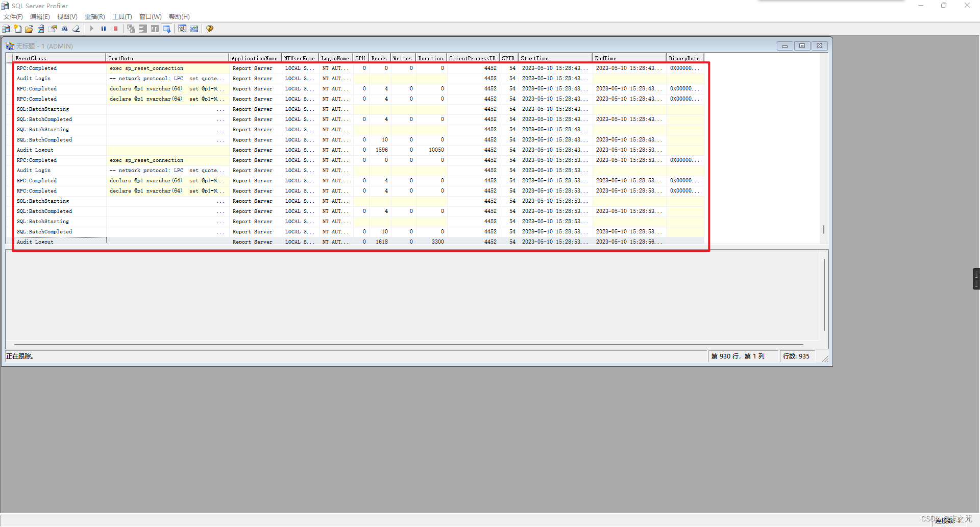Click the Duration cell showing 10050
980x527 pixels.
tap(432, 150)
